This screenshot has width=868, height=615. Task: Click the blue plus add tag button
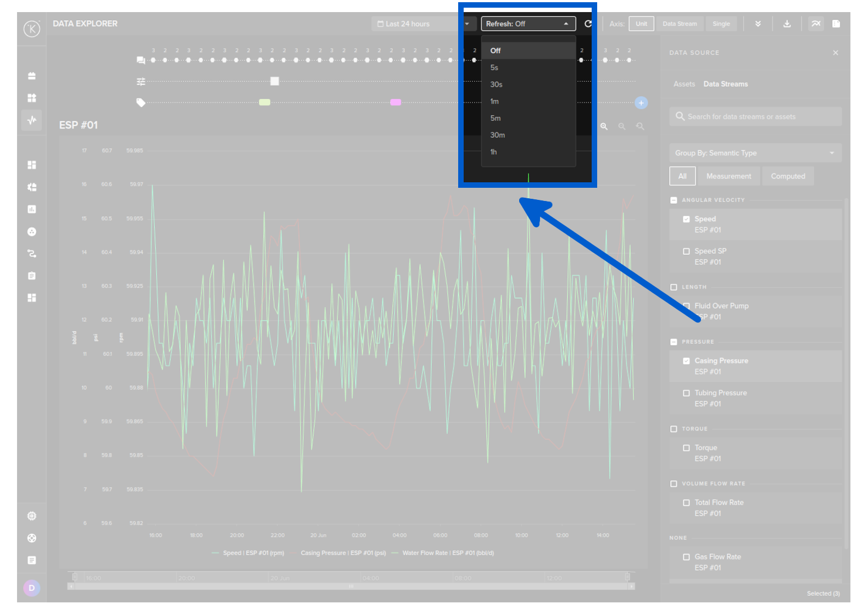pyautogui.click(x=641, y=103)
